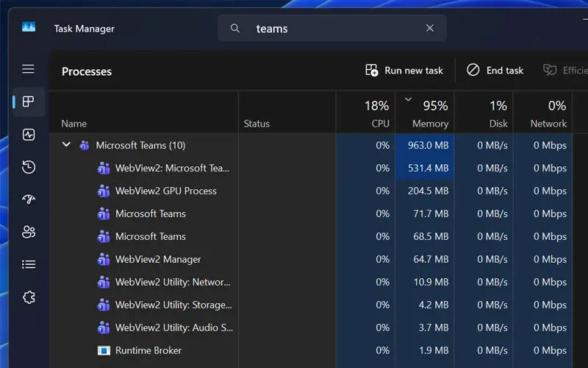588x368 pixels.
Task: Sort by the Disk column header
Action: 484,113
